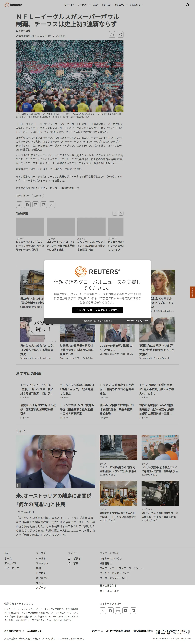This screenshot has height=644, width=195.
Task: Open the ビデオ footer link
Action: [74, 558]
